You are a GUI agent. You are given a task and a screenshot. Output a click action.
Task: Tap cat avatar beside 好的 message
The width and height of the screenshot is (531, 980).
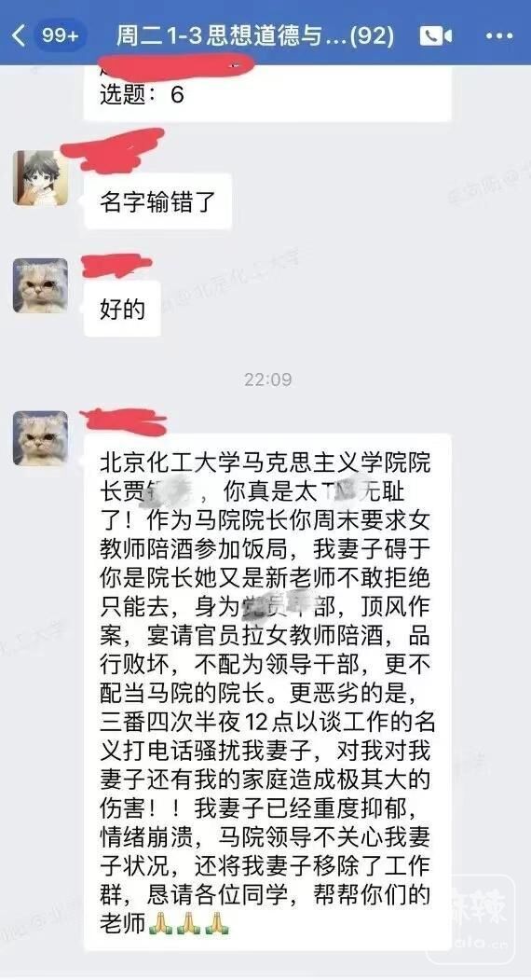pyautogui.click(x=41, y=285)
